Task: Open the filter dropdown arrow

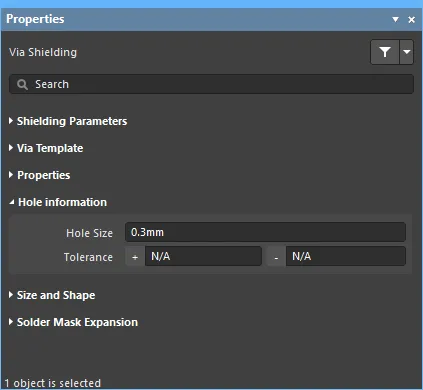Action: pos(406,52)
